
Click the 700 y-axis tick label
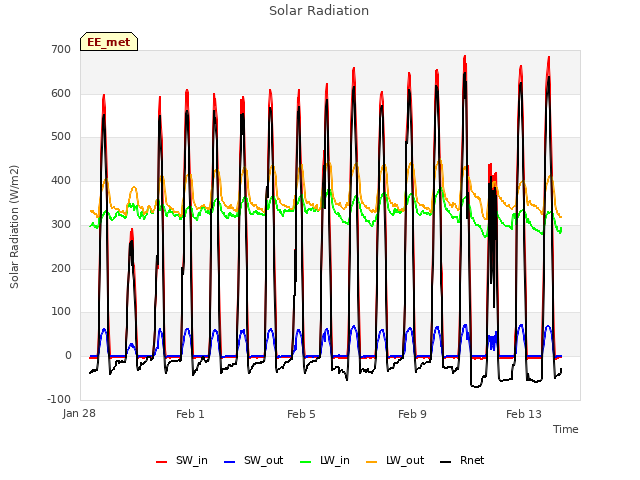61,49
